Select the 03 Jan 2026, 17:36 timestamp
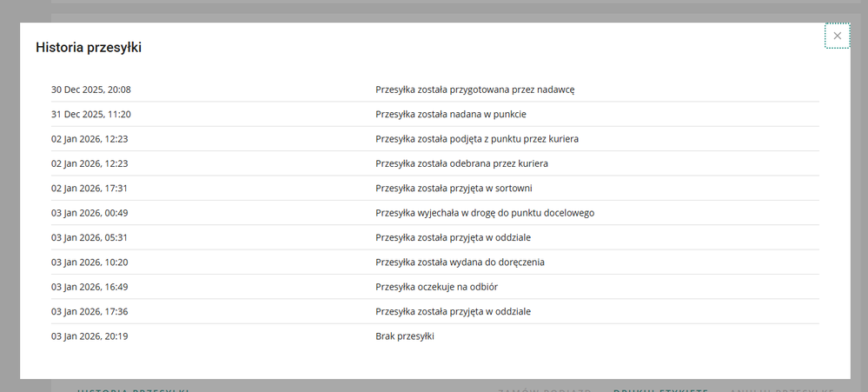 [x=91, y=311]
